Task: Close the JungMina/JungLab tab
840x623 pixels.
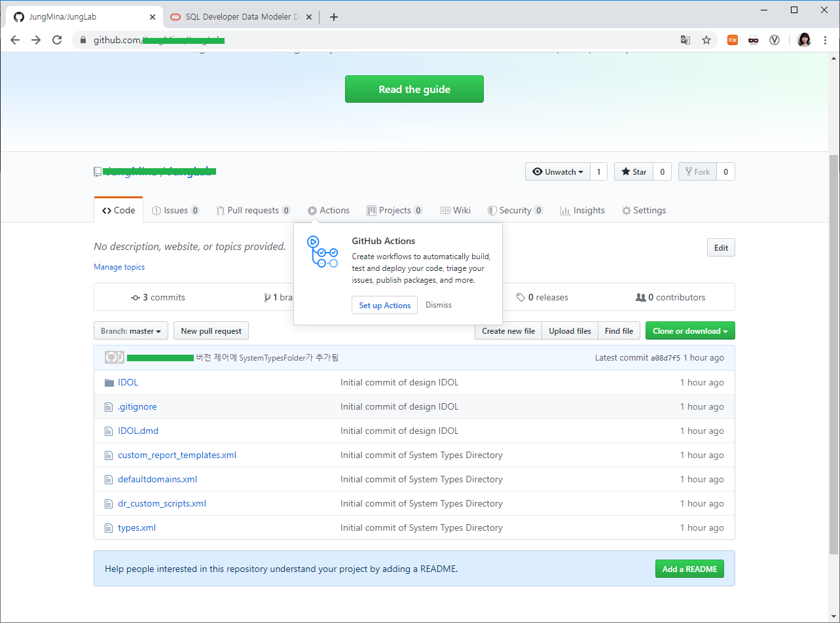Action: point(152,17)
